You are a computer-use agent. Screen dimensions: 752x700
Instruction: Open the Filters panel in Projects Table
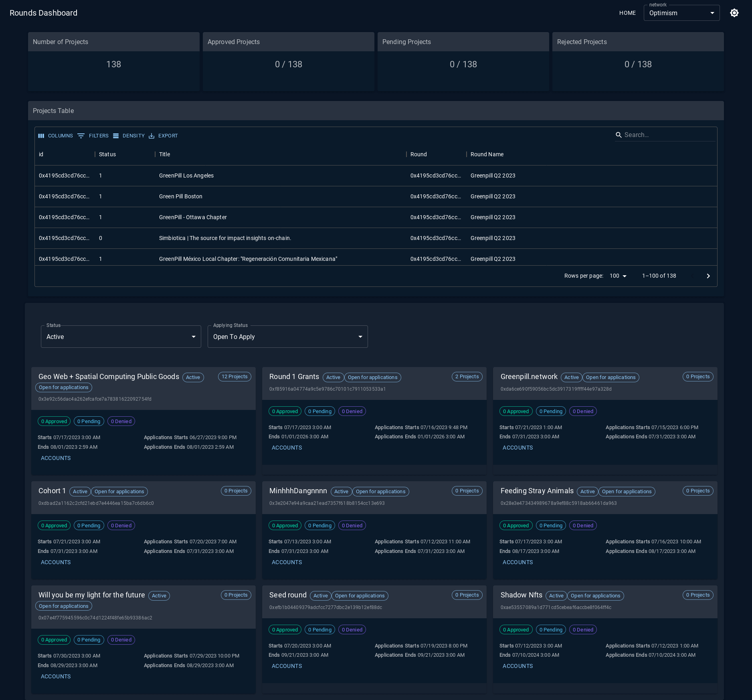93,136
